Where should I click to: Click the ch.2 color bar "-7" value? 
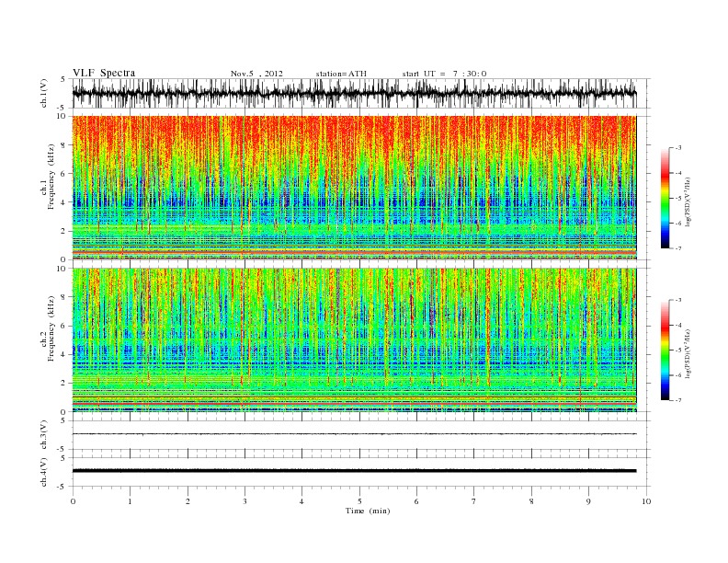click(x=678, y=400)
